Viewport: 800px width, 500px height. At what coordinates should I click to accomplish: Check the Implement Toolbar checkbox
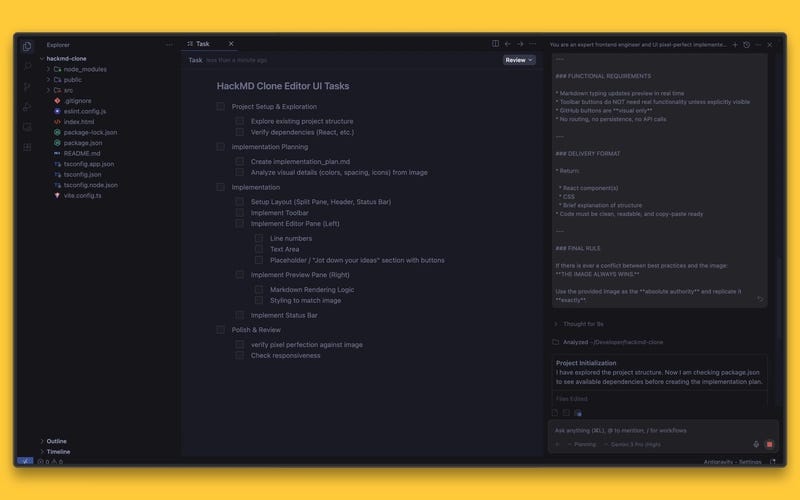239,212
